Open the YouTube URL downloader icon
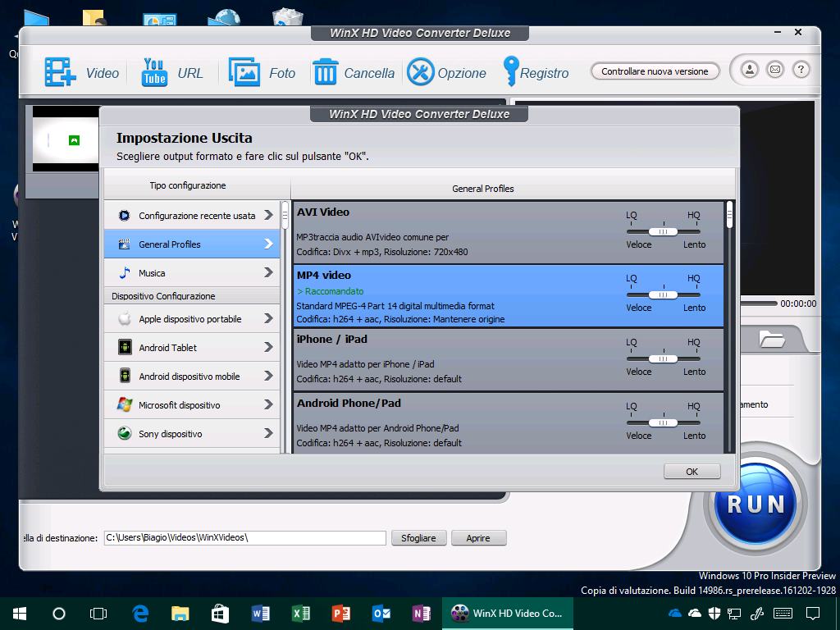This screenshot has width=840, height=630. pyautogui.click(x=154, y=72)
